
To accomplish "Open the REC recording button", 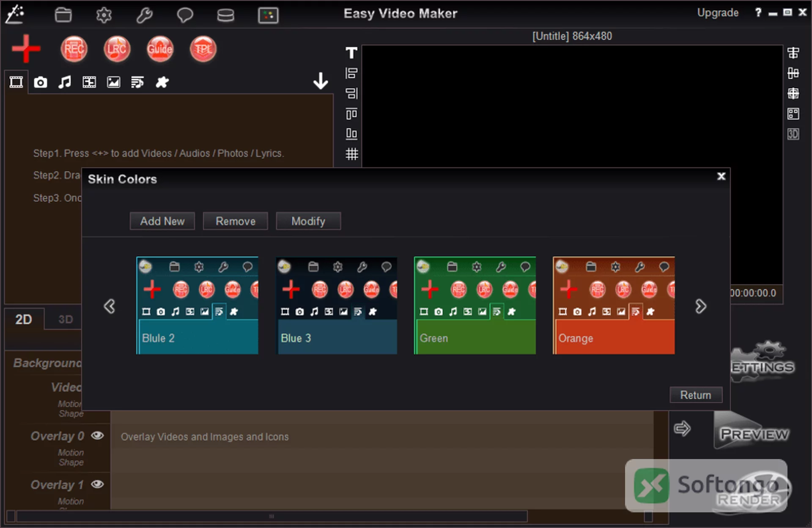I will (74, 49).
